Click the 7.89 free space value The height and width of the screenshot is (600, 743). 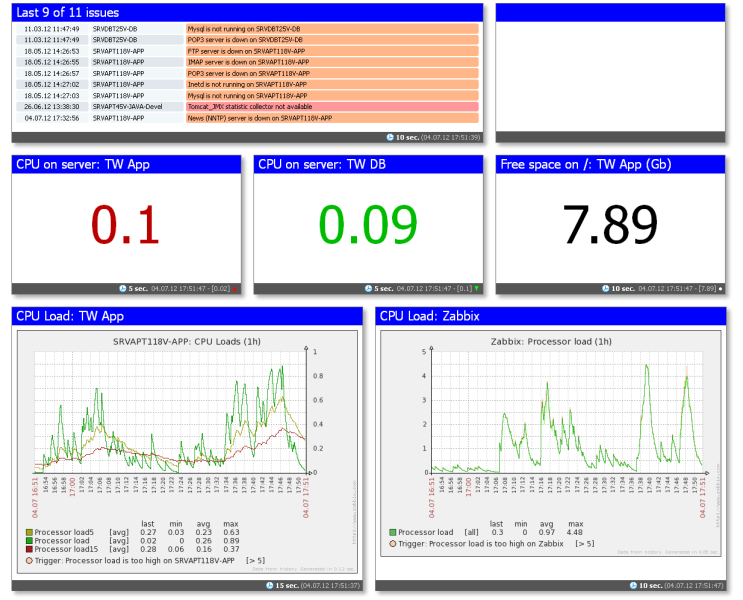pyautogui.click(x=610, y=225)
